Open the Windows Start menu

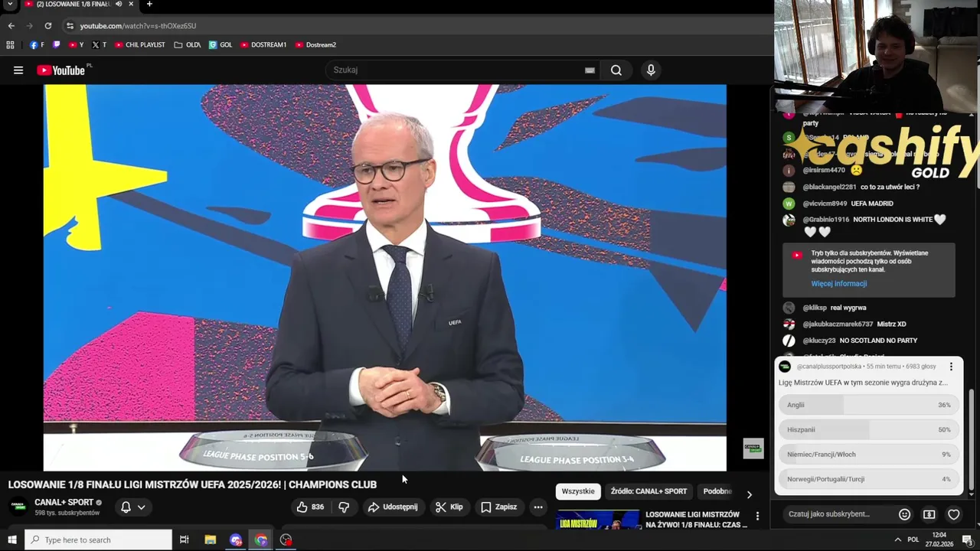tap(12, 540)
